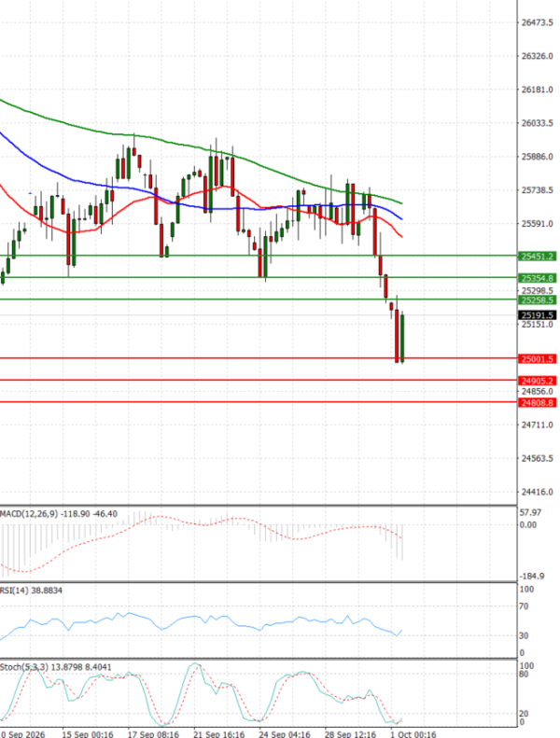Screen dimensions: 560x738
Task: Select the 25354.8 green price label
Action: click(x=537, y=278)
